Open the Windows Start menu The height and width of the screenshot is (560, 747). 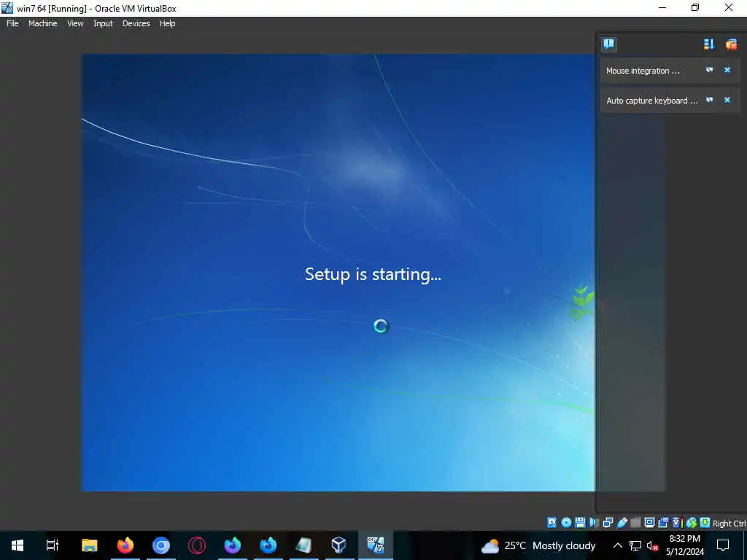pyautogui.click(x=18, y=545)
